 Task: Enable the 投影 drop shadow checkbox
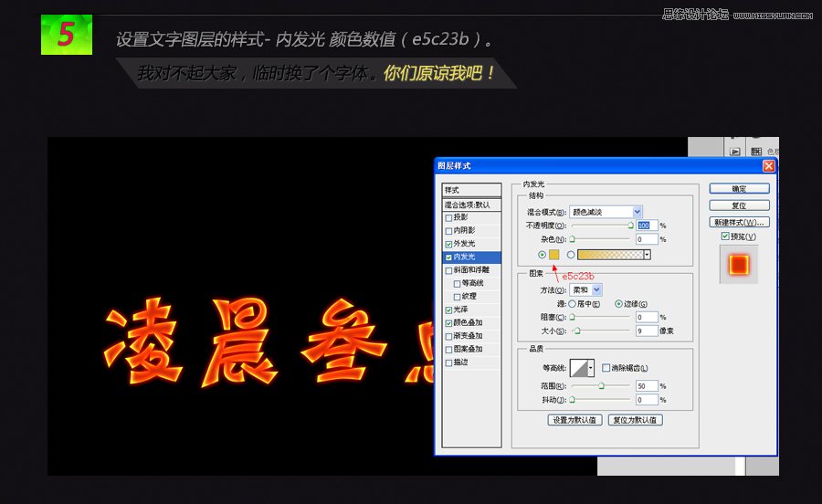coord(448,218)
